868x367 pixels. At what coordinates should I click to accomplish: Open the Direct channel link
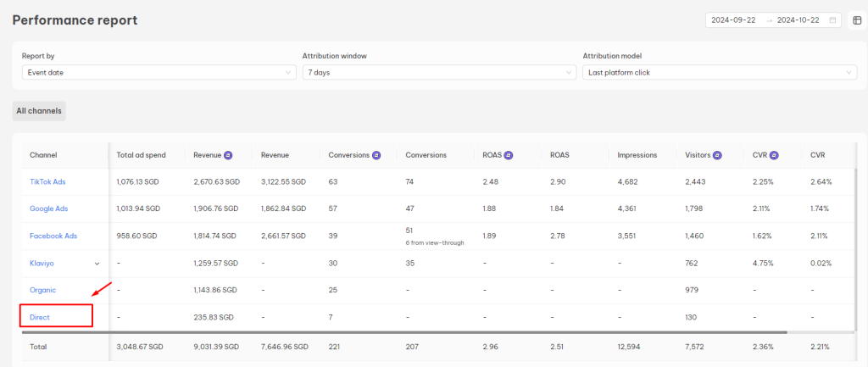click(40, 316)
